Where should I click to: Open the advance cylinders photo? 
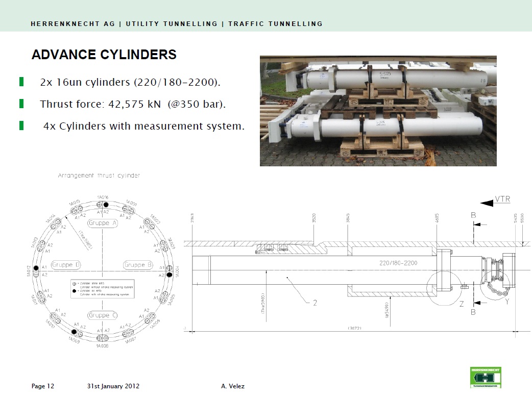pos(378,111)
